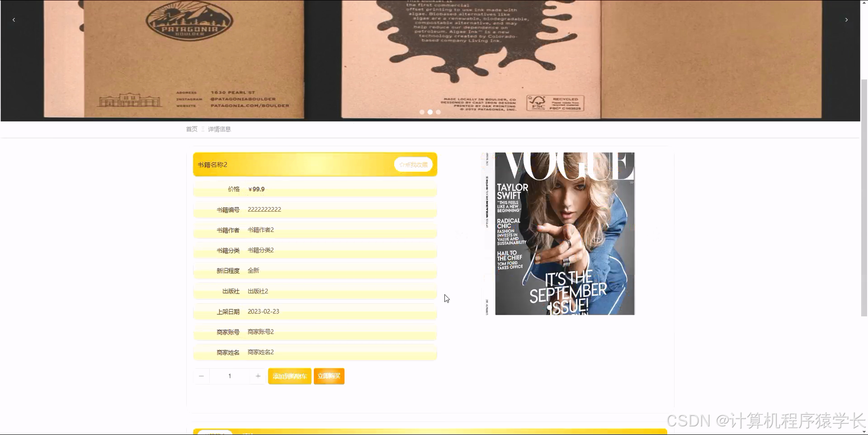Go to previous carousel banner slide
The image size is (868, 435).
point(14,20)
